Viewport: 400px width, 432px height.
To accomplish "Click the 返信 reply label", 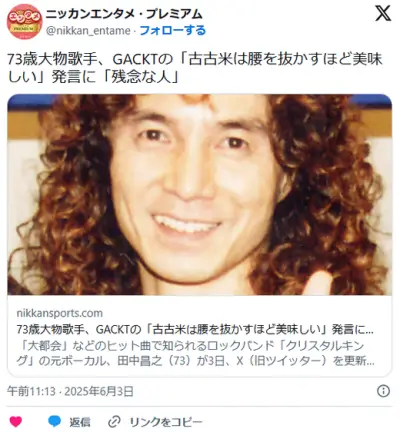I will pos(80,422).
